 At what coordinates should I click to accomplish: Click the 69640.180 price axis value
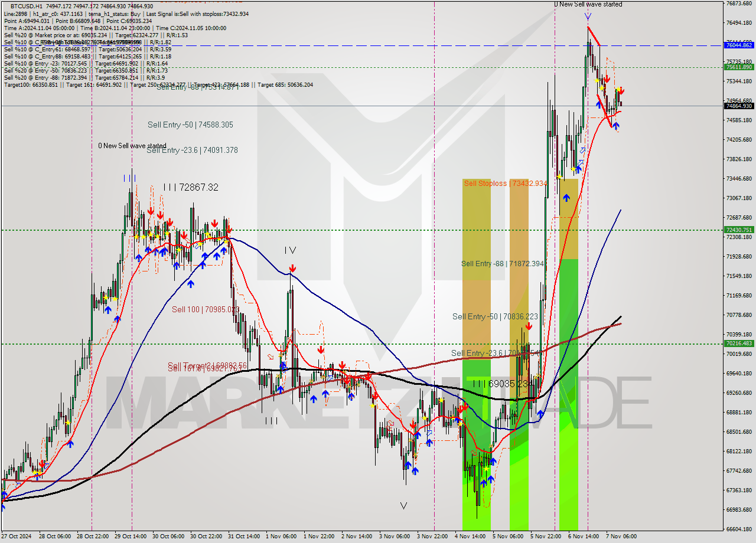pyautogui.click(x=739, y=373)
